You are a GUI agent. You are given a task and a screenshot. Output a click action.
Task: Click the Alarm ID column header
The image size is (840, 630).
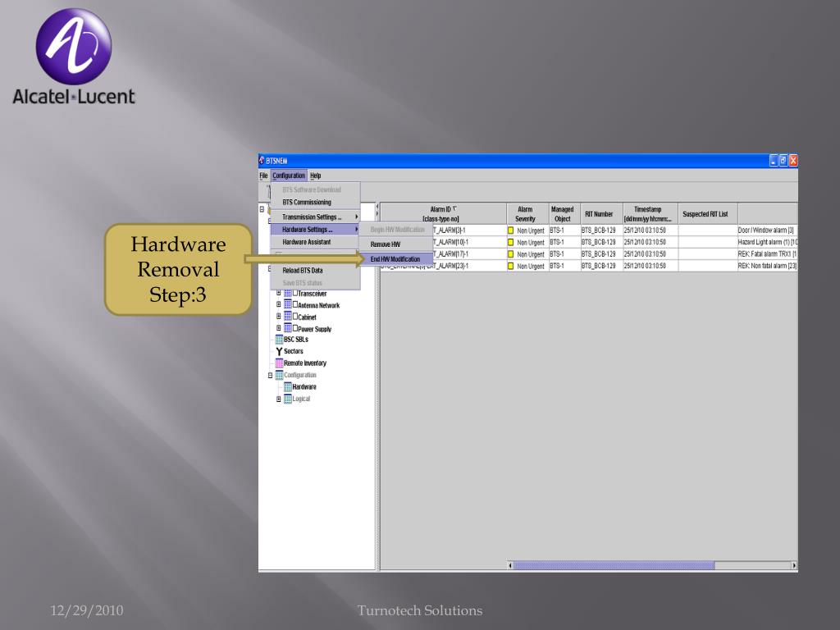point(443,214)
